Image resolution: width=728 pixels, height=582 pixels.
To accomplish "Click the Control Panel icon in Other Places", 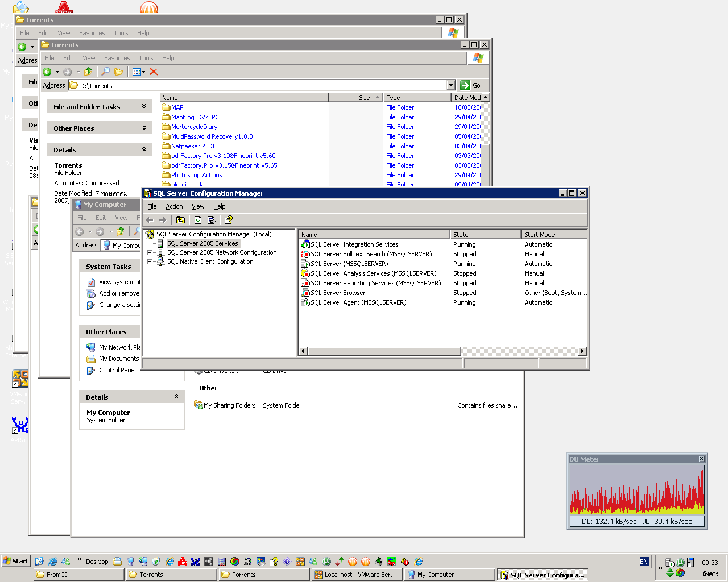I will (x=91, y=370).
